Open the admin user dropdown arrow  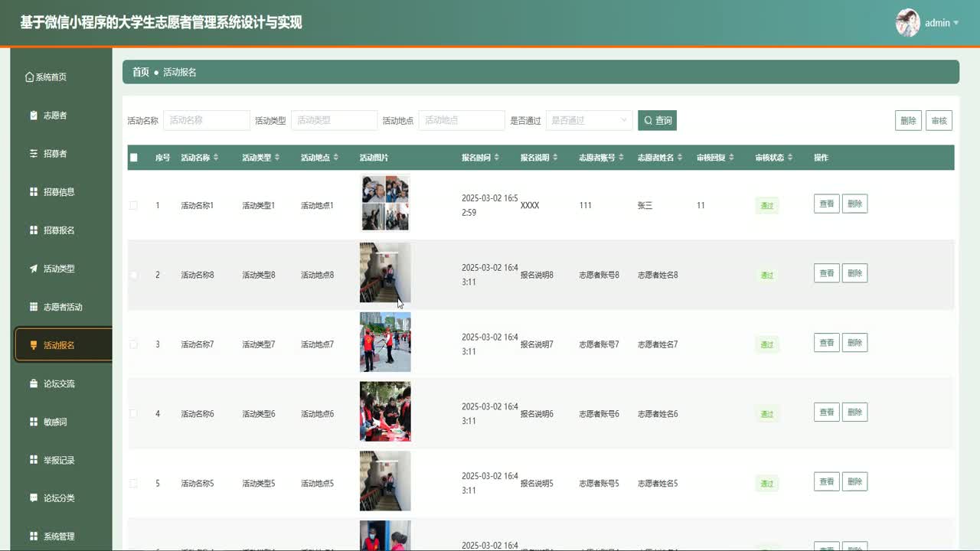[x=955, y=23]
